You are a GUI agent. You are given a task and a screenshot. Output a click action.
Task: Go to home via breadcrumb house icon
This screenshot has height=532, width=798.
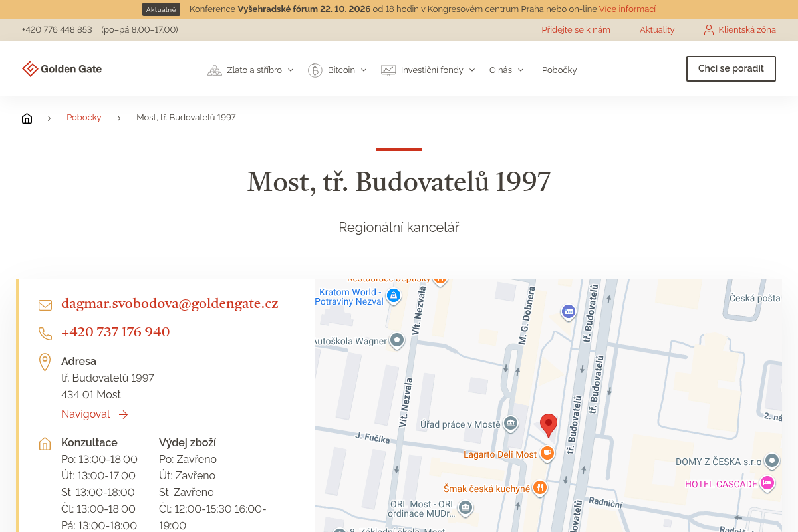pos(27,118)
